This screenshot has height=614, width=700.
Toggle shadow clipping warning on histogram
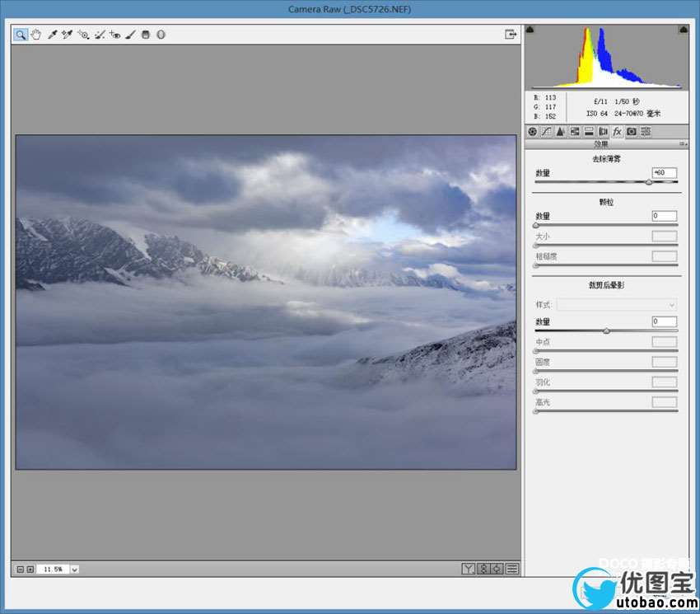[530, 30]
